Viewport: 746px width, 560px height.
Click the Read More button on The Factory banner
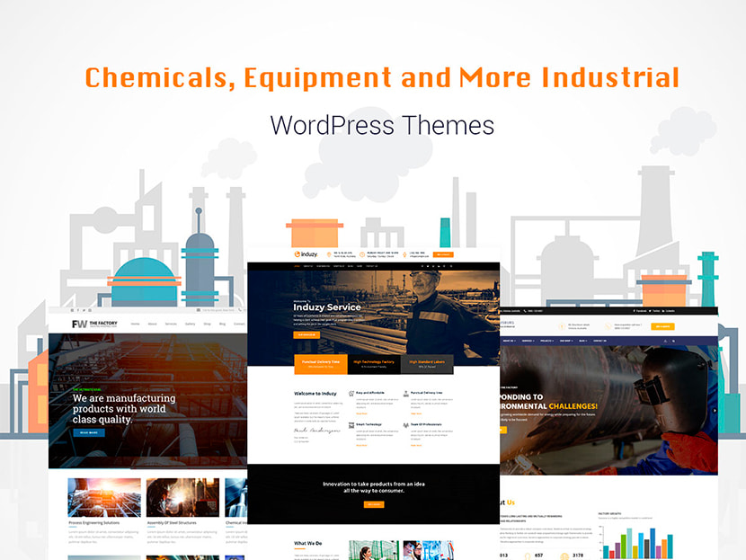click(x=89, y=433)
